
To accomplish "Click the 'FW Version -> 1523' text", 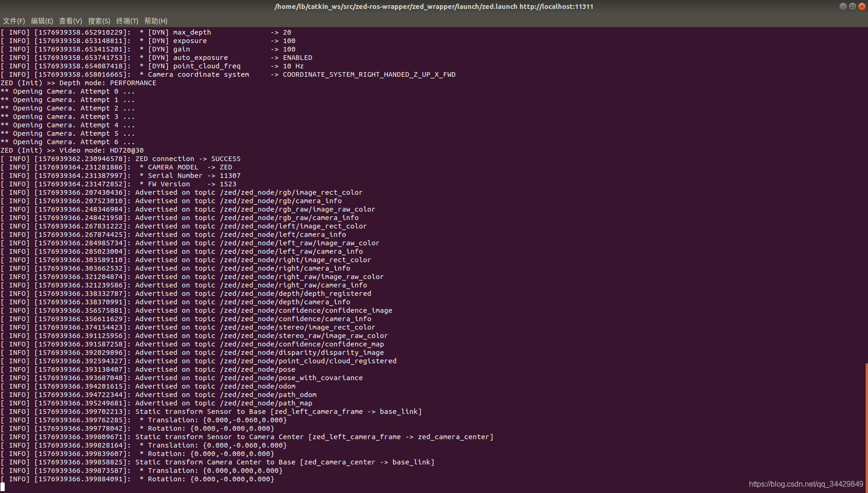I will (x=192, y=184).
